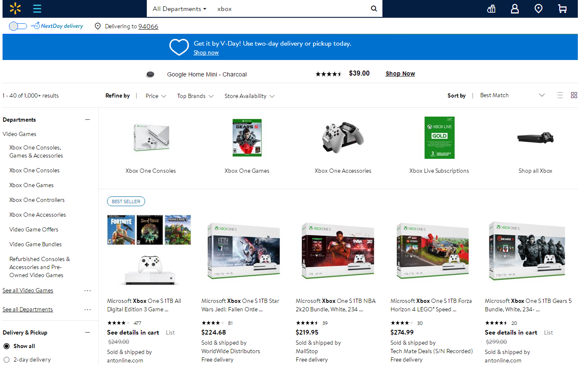The height and width of the screenshot is (365, 588).
Task: Open NBA 2K20 bundle product image
Action: click(338, 251)
